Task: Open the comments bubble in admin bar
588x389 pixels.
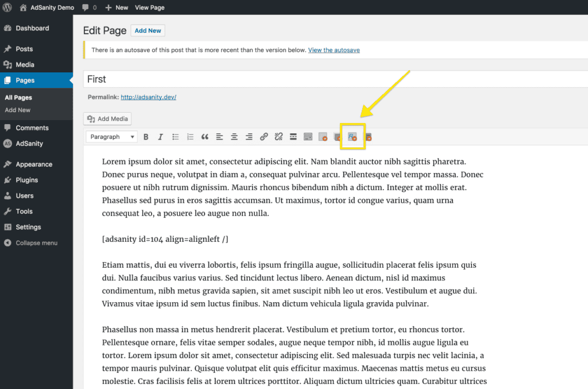Action: click(x=86, y=7)
